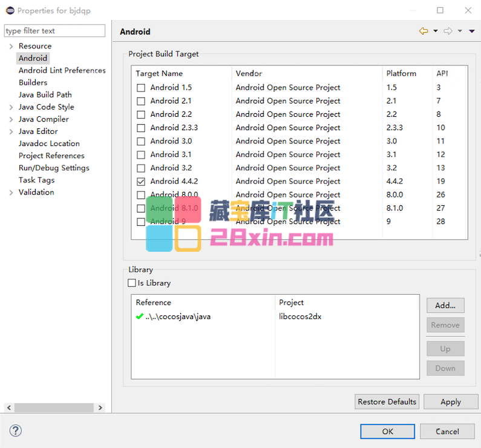The width and height of the screenshot is (481, 448).
Task: Enable the Is Library checkbox
Action: tap(132, 283)
